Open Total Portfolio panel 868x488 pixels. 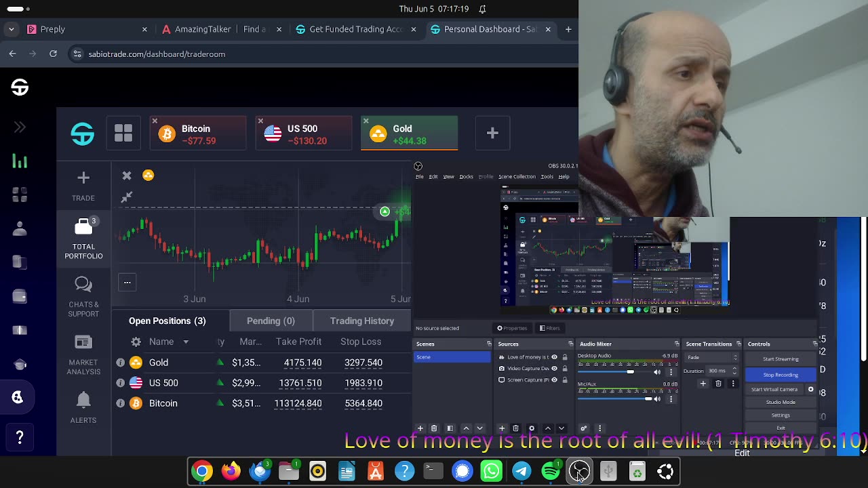pos(83,239)
